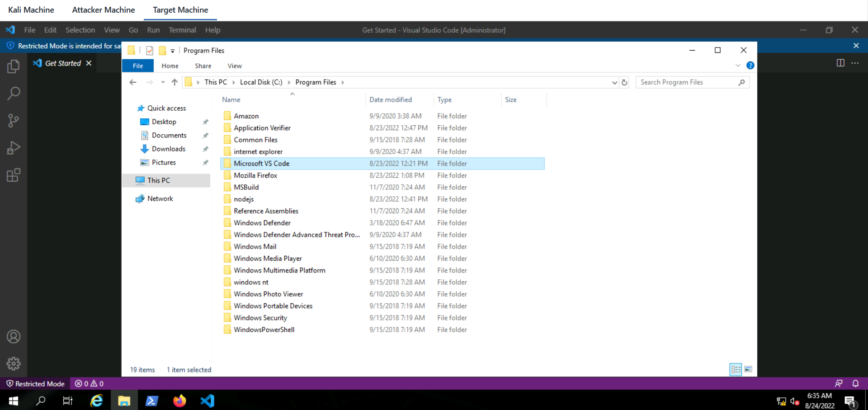Click New folder icon in quick access toolbar
The width and height of the screenshot is (868, 410).
pyautogui.click(x=162, y=51)
